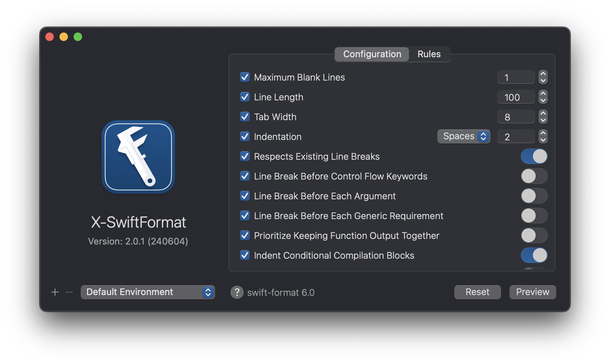Click the Version: 2.0.1 (240604) text
610x364 pixels.
[138, 241]
